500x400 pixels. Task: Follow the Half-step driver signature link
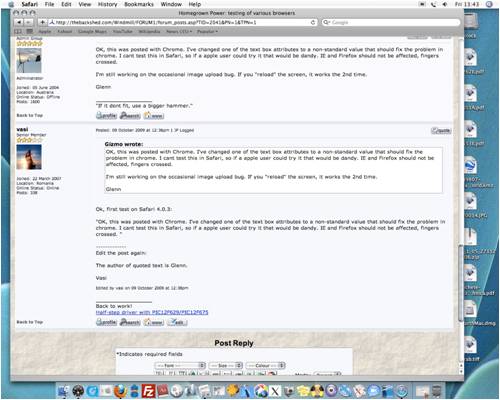tap(152, 312)
